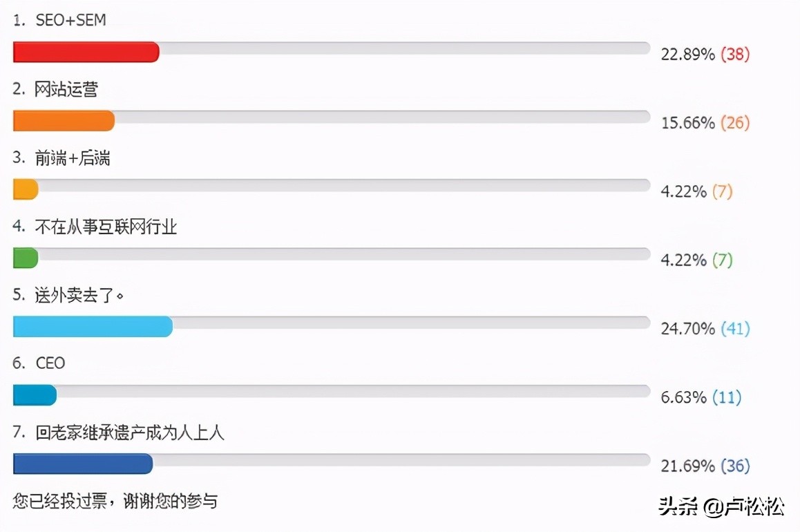Screen dimensions: 800x532
Task: Select option label 1. SEO+SEM
Action: point(59,21)
